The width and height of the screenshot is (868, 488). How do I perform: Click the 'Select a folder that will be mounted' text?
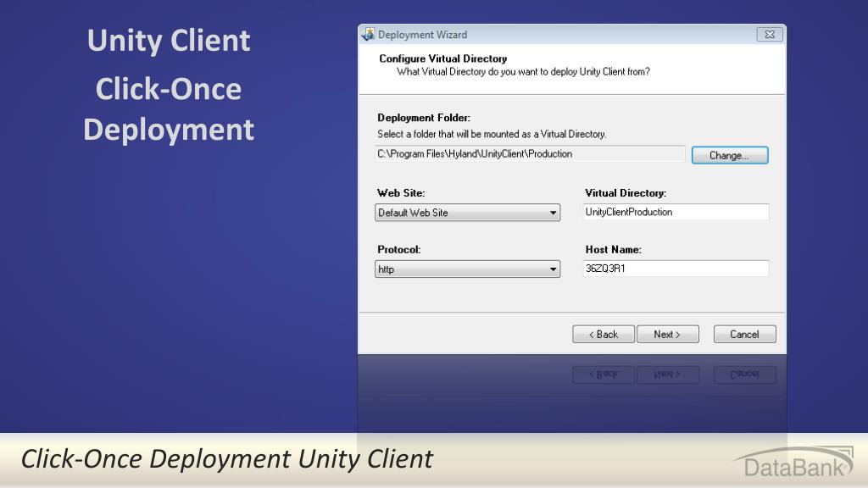pos(492,134)
